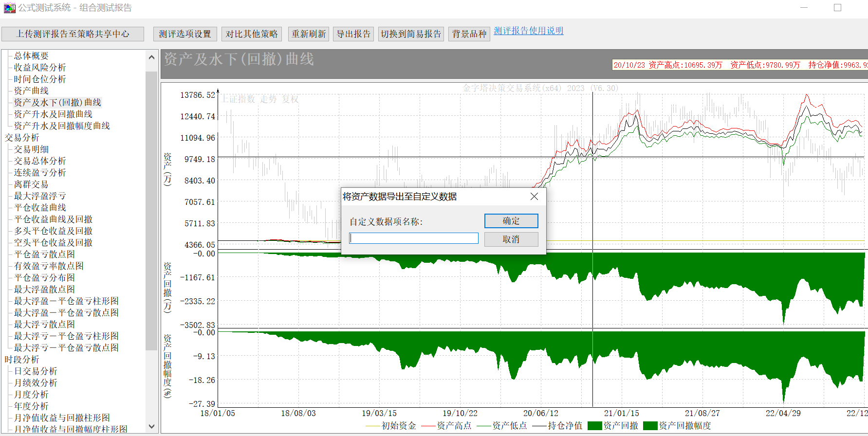Click the application icon in title bar
Screen dimensions: 868x436
pos(9,8)
